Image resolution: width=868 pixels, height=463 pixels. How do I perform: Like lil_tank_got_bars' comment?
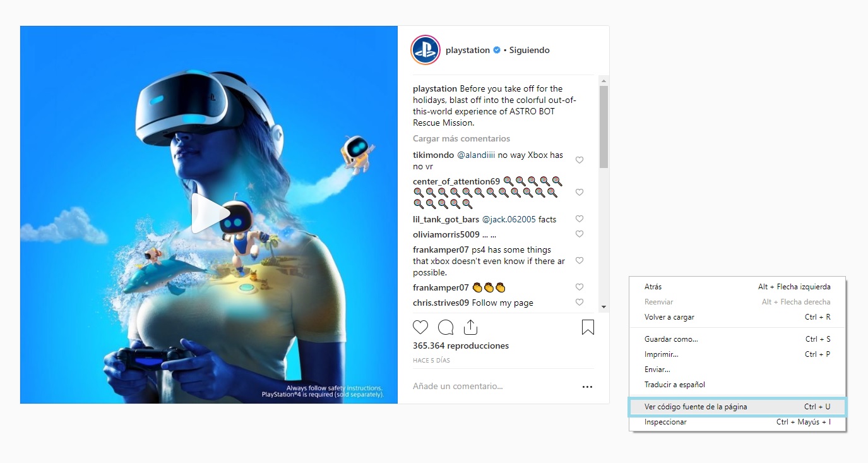pos(580,219)
